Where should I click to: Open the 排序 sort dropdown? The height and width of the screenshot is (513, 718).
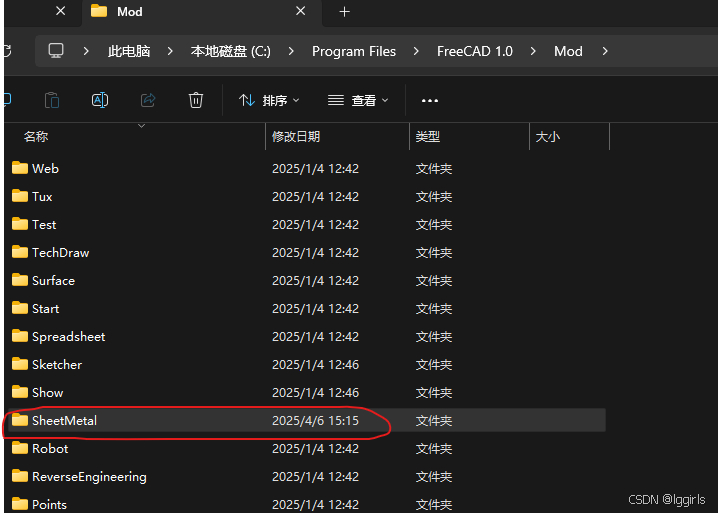pos(269,100)
